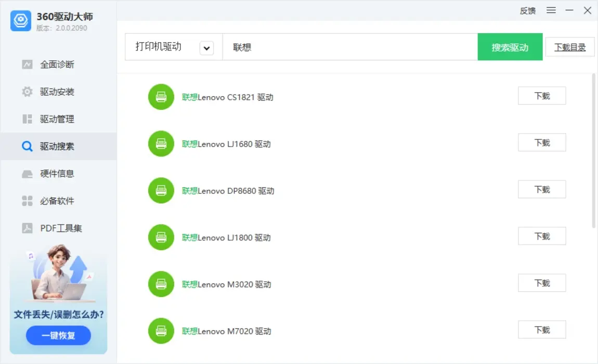Open the 下载目录 link
Image resolution: width=598 pixels, height=364 pixels.
(570, 47)
